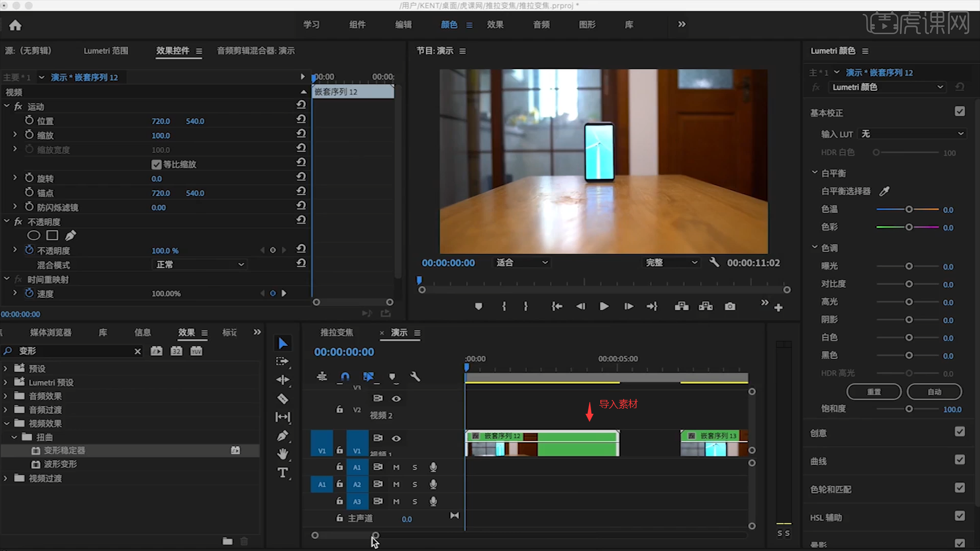980x551 pixels.
Task: Pick the white balance eyedropper
Action: (x=884, y=191)
